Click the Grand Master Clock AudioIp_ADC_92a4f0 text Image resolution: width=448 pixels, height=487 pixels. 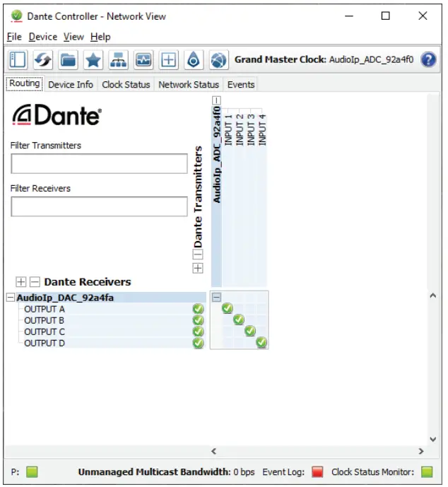tap(324, 59)
